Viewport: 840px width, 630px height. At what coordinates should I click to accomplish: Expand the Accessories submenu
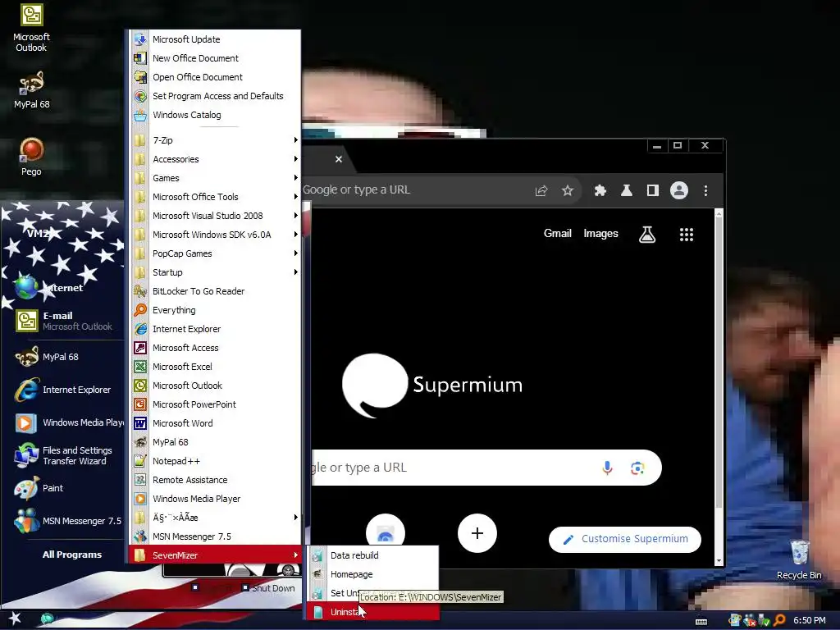[x=215, y=159]
